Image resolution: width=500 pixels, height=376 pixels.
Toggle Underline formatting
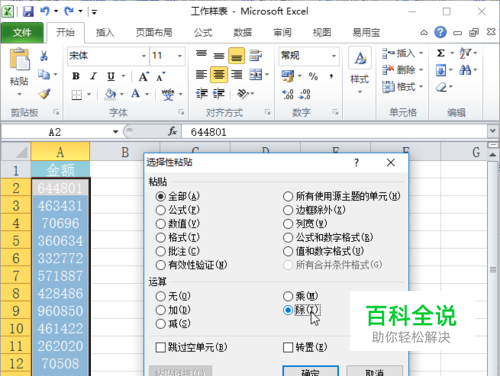click(x=111, y=76)
